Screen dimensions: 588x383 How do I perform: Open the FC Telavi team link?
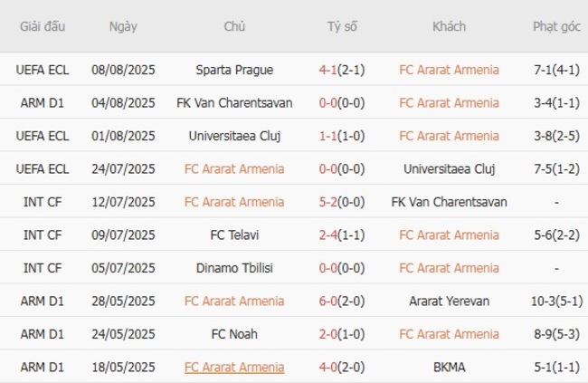[234, 235]
